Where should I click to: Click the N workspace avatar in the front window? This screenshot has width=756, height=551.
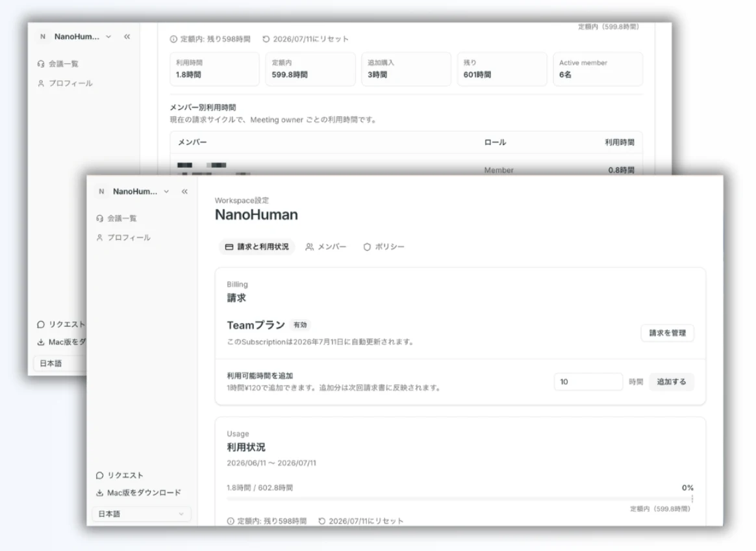(x=101, y=192)
